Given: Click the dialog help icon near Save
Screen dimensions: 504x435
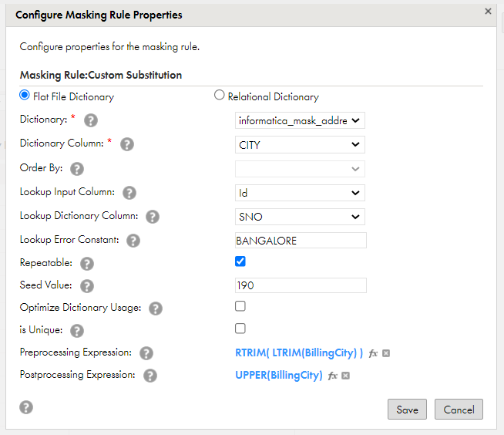Looking at the screenshot, I should point(26,407).
